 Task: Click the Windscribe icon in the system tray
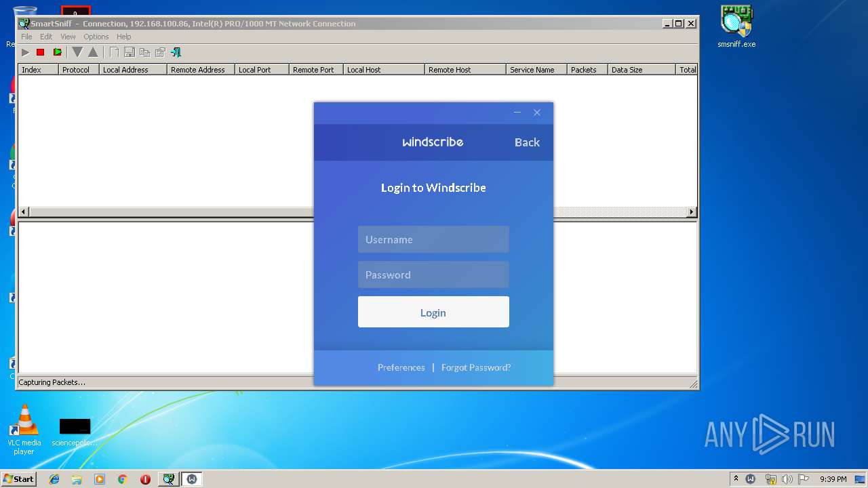[751, 479]
